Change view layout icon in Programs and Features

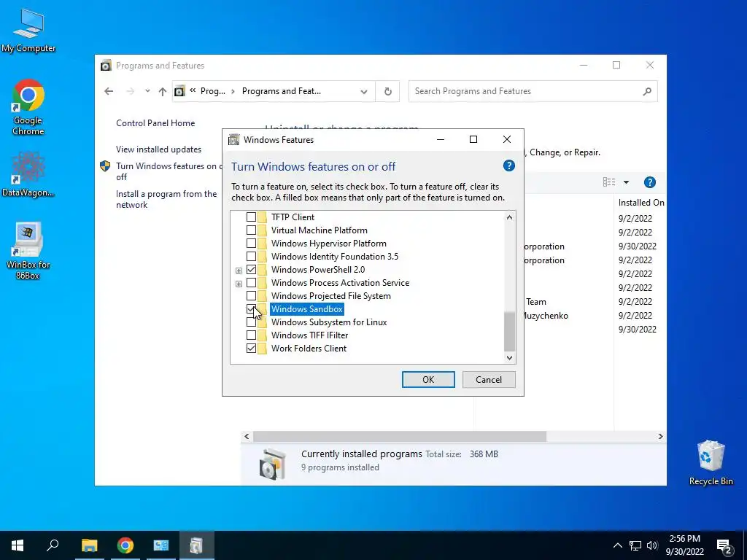point(609,182)
